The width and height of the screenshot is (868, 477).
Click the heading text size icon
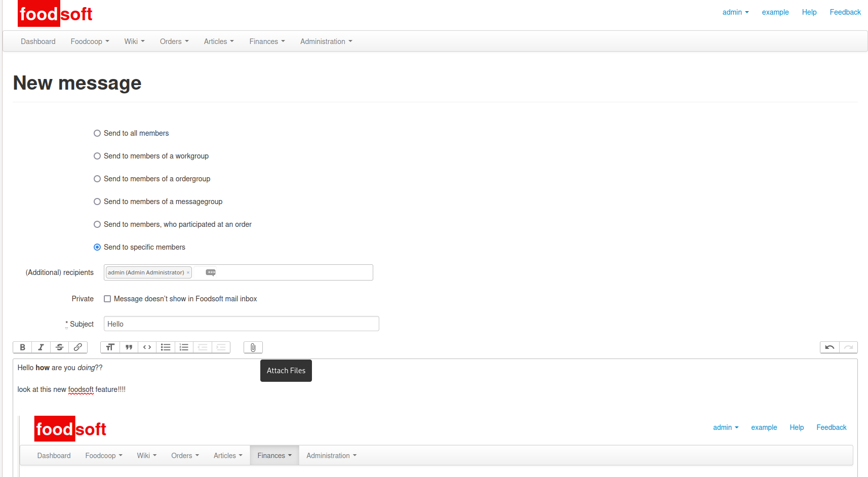click(110, 347)
